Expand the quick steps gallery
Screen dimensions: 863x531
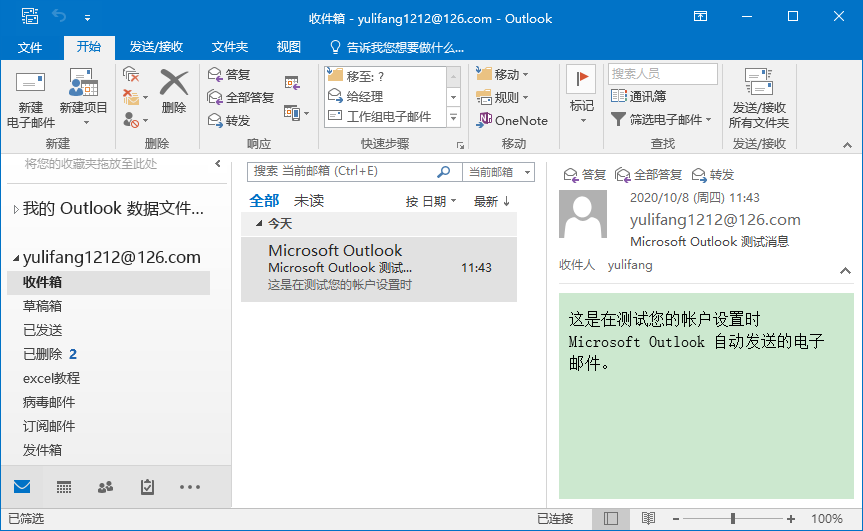tap(453, 117)
